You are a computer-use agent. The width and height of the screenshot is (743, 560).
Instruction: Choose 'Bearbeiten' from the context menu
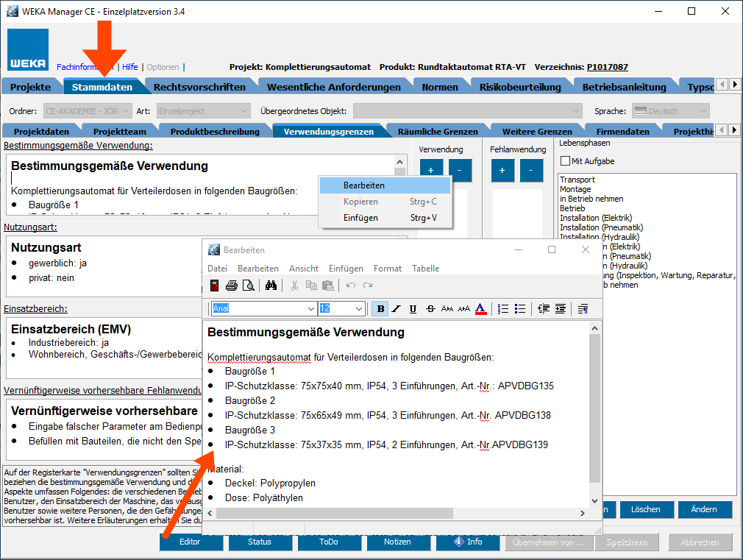click(363, 185)
